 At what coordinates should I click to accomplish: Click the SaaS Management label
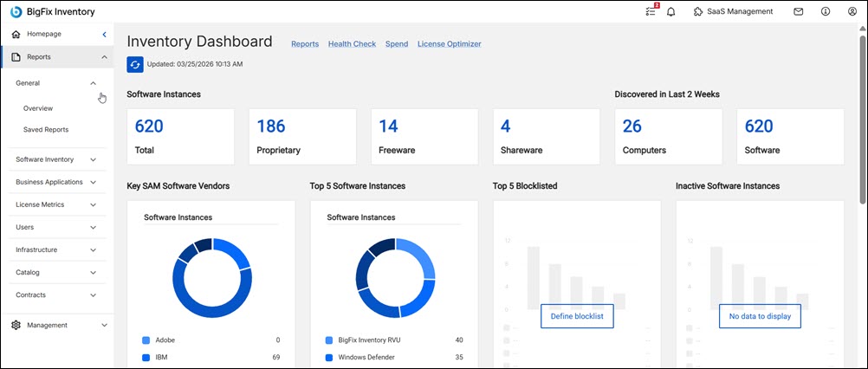point(740,11)
